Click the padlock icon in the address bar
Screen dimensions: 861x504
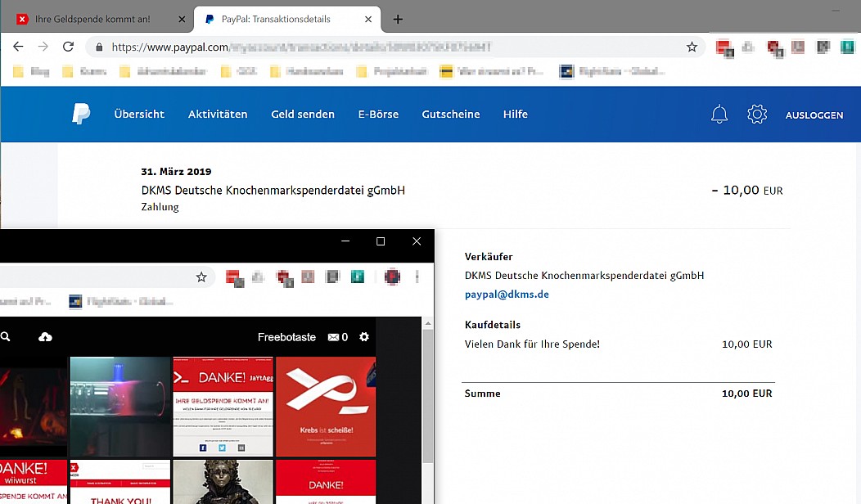tap(99, 47)
